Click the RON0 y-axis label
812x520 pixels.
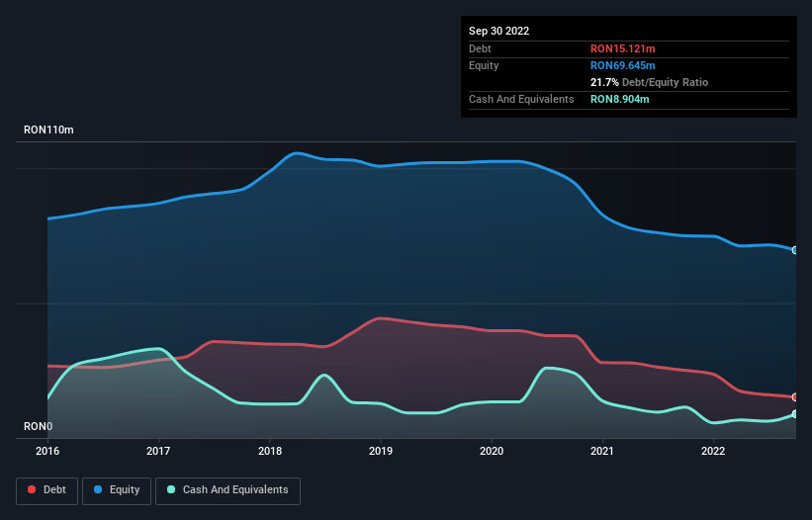point(38,426)
